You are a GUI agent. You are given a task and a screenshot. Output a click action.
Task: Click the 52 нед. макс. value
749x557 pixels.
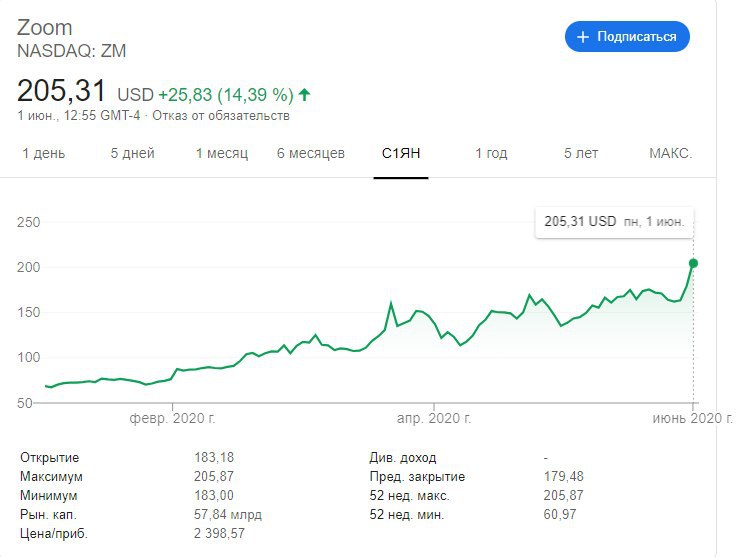(x=563, y=495)
